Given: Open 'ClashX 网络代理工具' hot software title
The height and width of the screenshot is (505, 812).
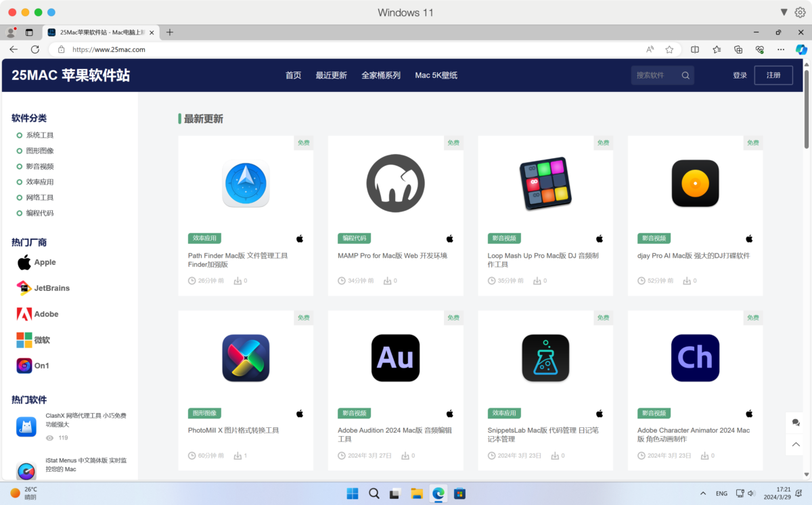Looking at the screenshot, I should click(86, 420).
